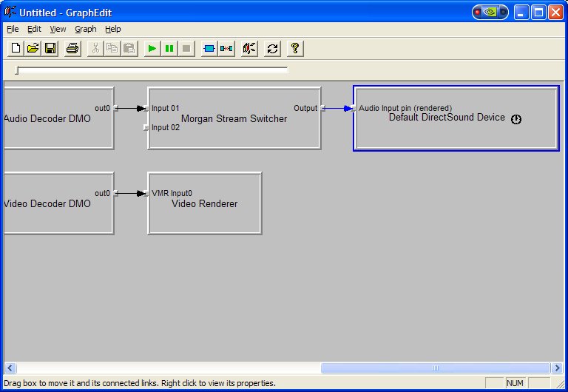Click the New graph toolbar icon
568x392 pixels.
pyautogui.click(x=16, y=48)
